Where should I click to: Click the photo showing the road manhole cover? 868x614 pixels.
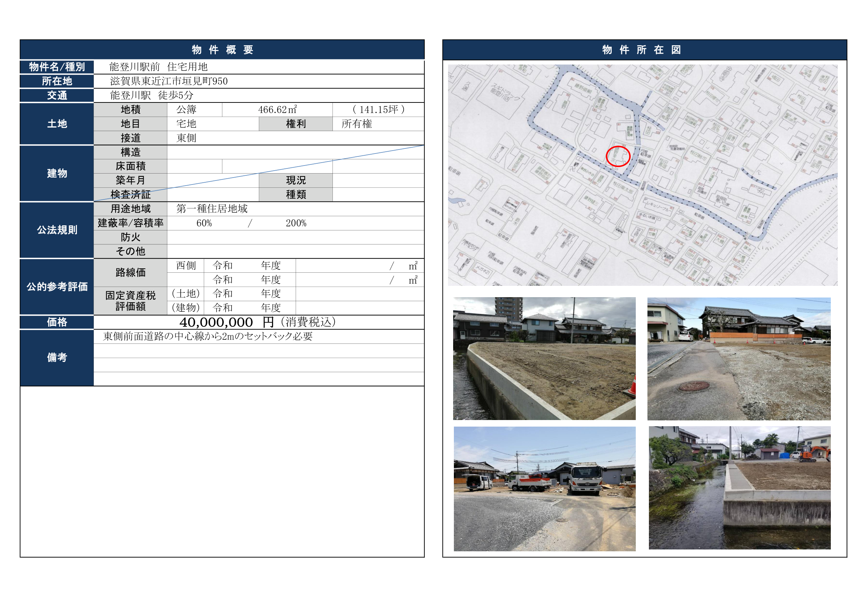click(739, 359)
